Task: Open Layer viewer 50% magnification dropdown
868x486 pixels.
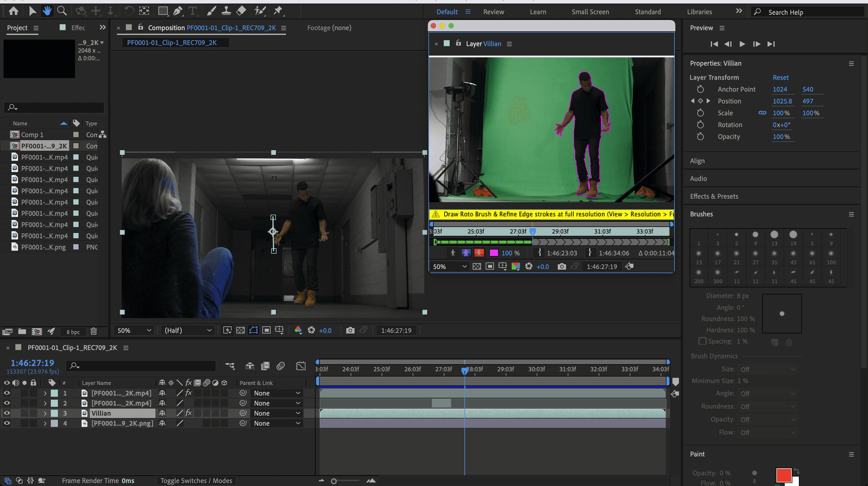Action: pyautogui.click(x=450, y=266)
